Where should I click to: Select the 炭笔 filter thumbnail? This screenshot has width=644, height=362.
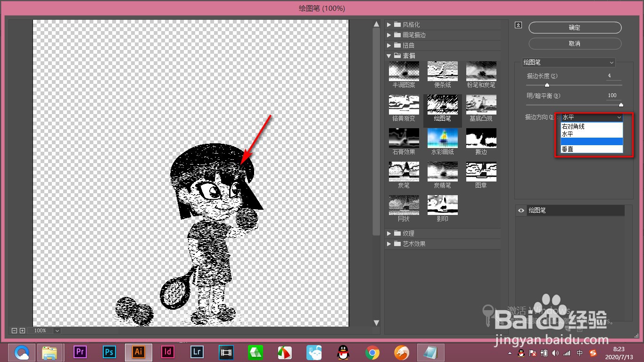click(404, 172)
